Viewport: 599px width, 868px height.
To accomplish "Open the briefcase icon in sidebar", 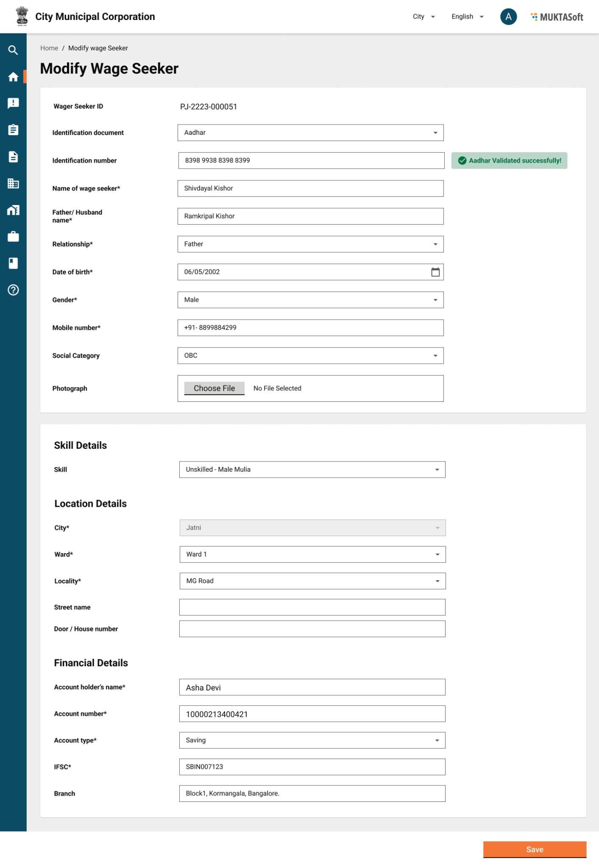I will click(13, 236).
